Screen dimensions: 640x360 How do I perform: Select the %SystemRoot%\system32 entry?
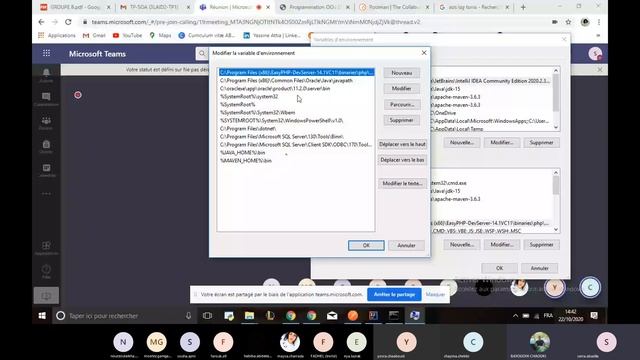point(296,96)
